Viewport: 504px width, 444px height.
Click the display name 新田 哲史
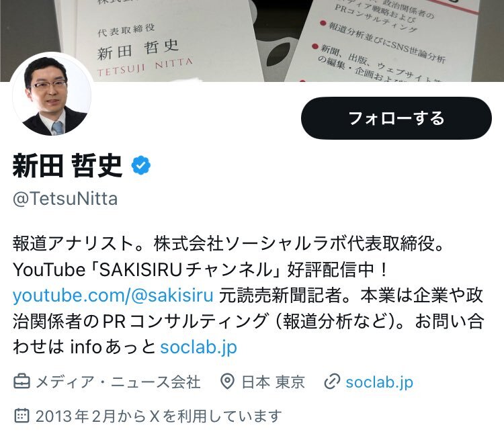pos(67,165)
